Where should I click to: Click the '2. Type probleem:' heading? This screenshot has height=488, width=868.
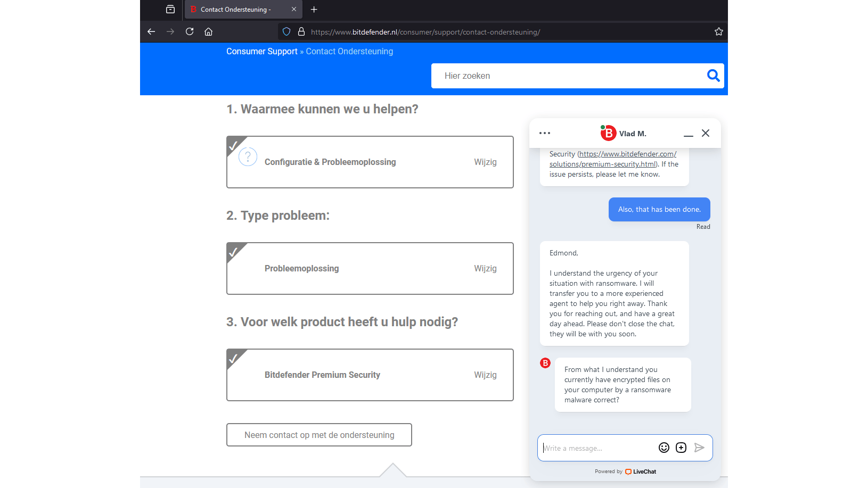point(278,216)
